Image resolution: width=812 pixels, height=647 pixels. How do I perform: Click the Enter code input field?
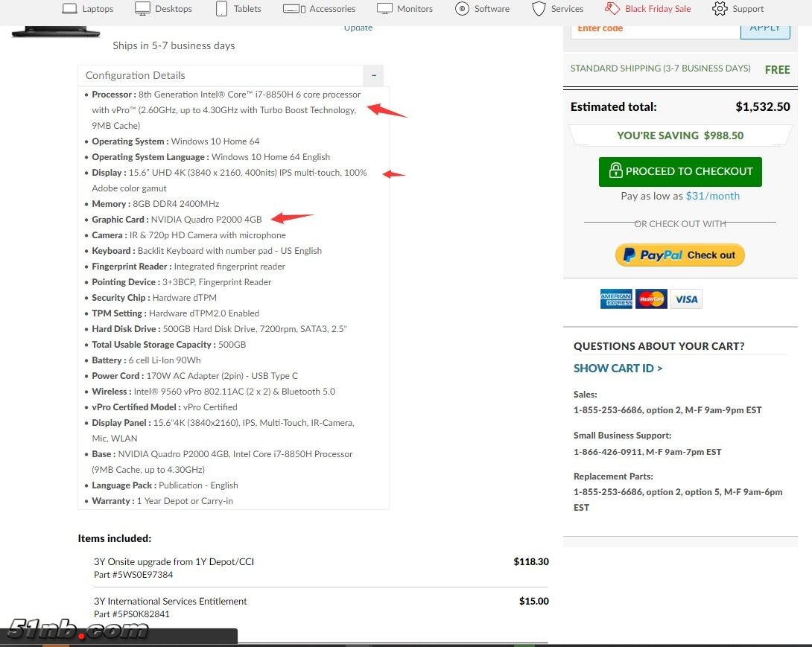click(655, 30)
